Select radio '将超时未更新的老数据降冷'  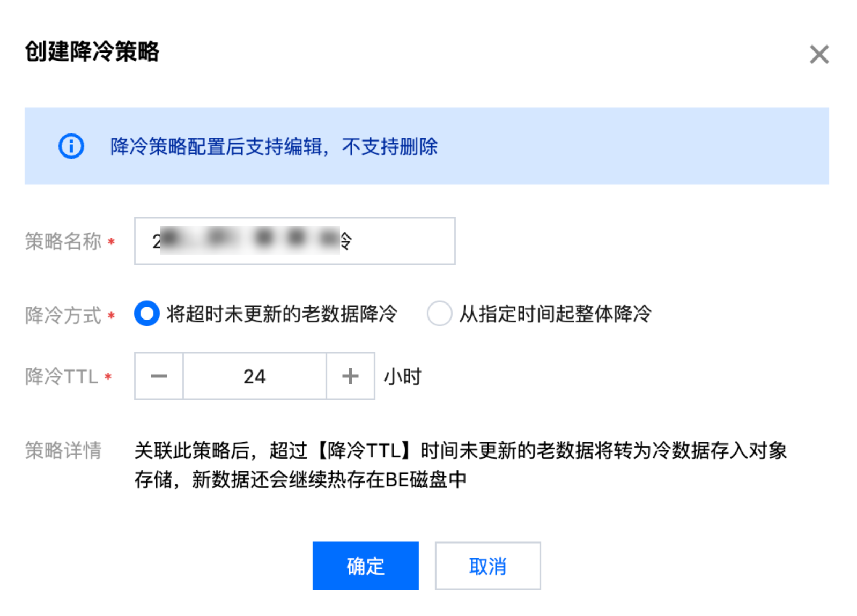146,314
